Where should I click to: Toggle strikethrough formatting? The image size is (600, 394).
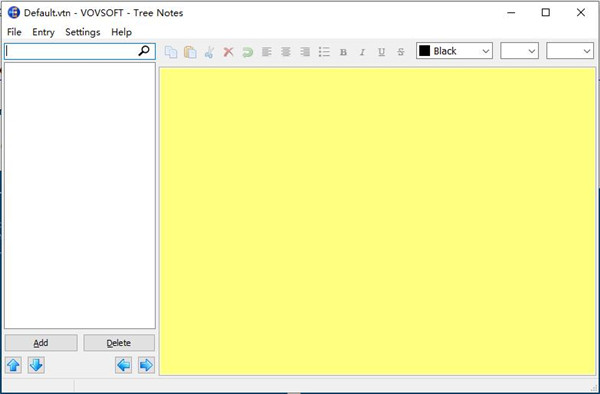click(401, 52)
